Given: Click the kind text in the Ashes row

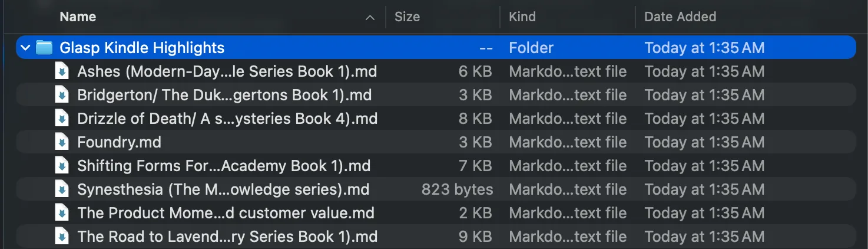Looking at the screenshot, I should pyautogui.click(x=568, y=71).
